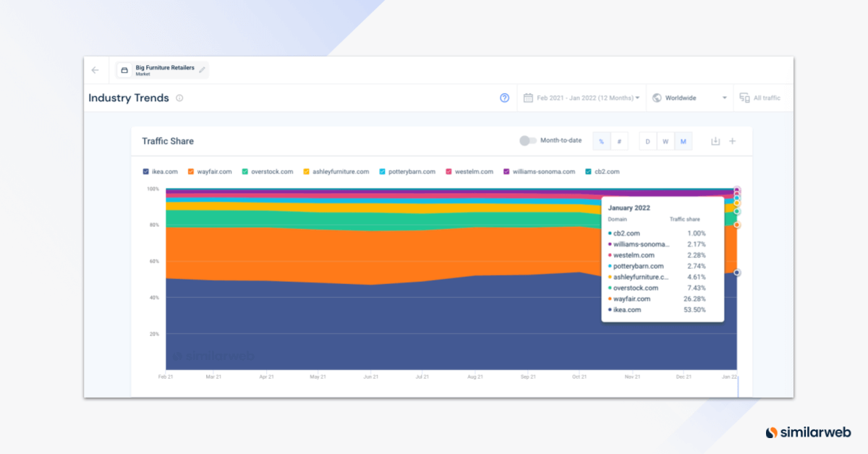Click the Jun 21 x-axis label
Screen dimensions: 868x454
pos(370,377)
